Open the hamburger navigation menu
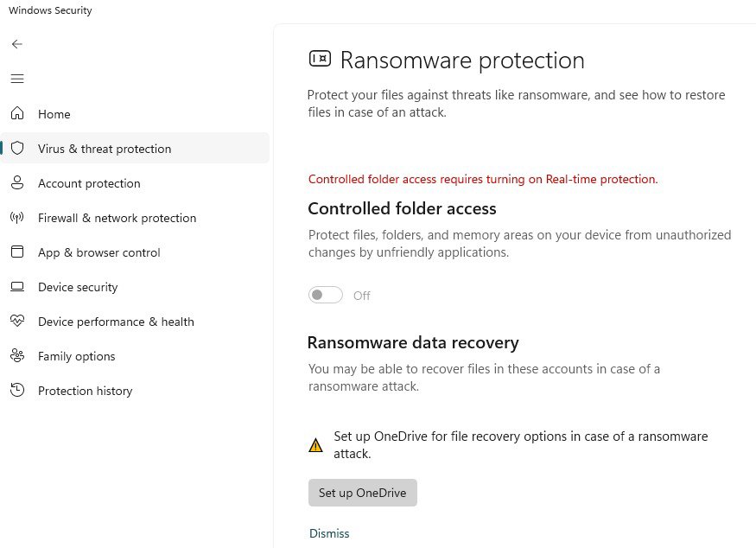756x548 pixels. (x=17, y=79)
